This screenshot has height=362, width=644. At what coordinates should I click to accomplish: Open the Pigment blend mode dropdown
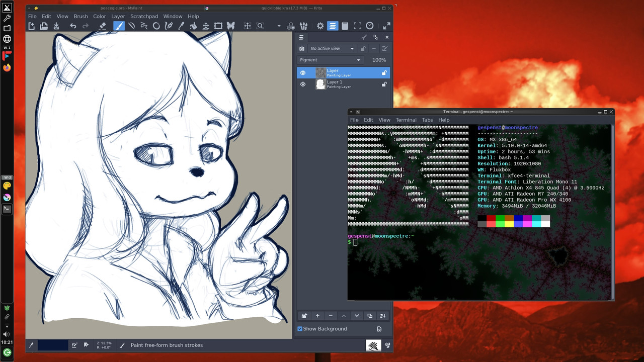click(330, 60)
